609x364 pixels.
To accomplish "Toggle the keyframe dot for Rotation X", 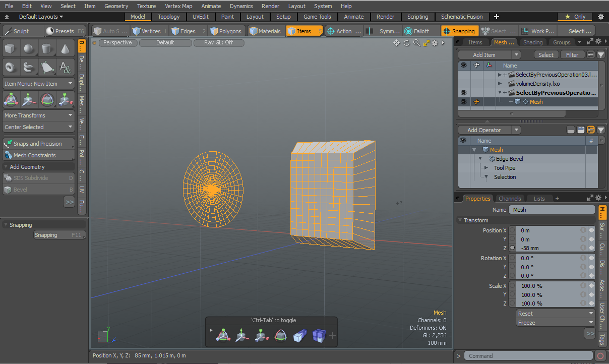I will (512, 258).
